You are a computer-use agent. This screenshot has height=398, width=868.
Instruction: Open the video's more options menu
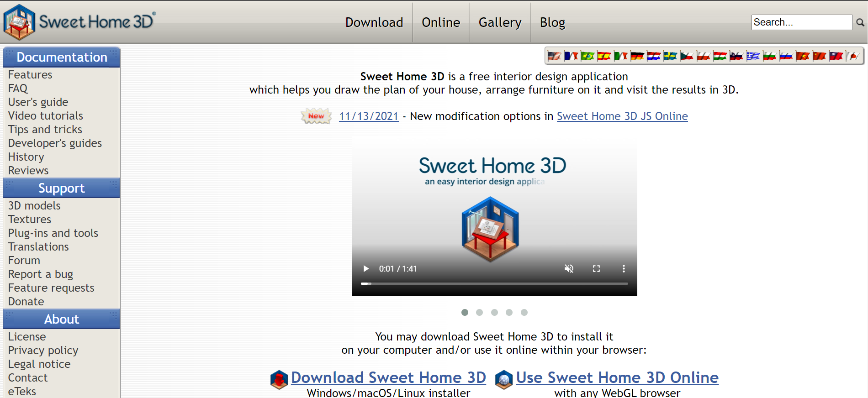click(624, 268)
